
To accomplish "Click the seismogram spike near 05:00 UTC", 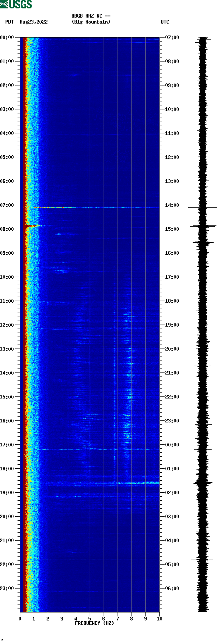I will point(202,559).
